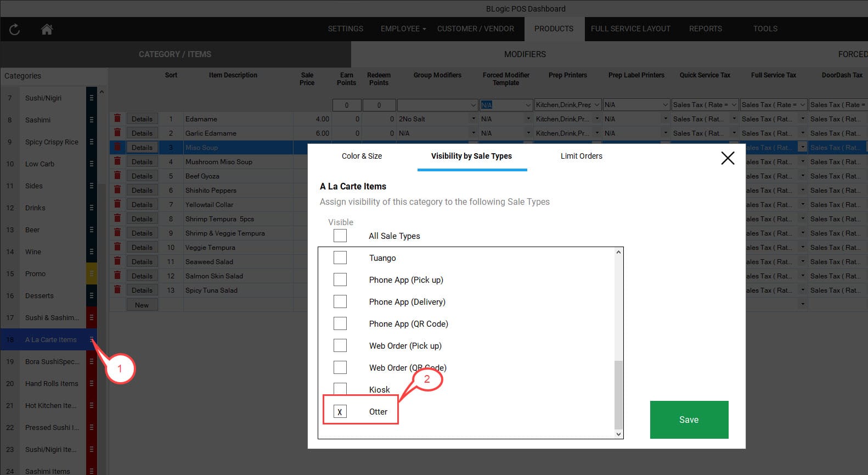Image resolution: width=868 pixels, height=475 pixels.
Task: Enable the All Sale Types checkbox
Action: tap(340, 236)
